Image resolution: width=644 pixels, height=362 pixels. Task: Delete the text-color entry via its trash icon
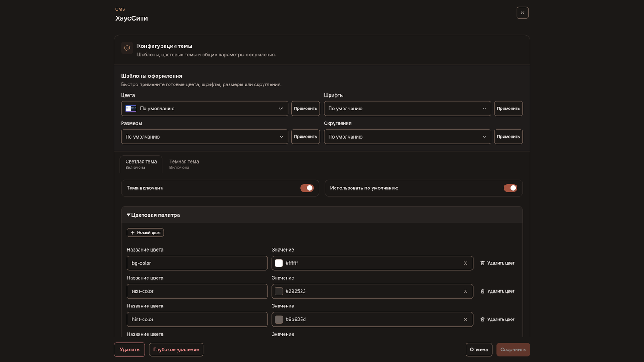(483, 291)
